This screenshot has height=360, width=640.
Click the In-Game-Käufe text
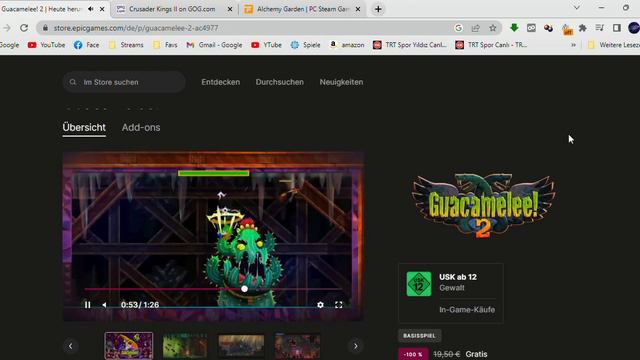pos(467,310)
